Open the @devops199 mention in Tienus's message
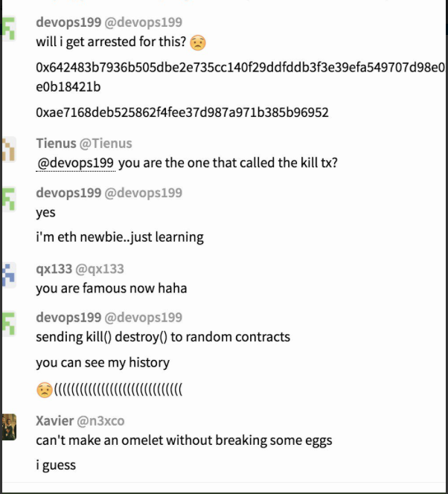The image size is (448, 494). [x=75, y=163]
